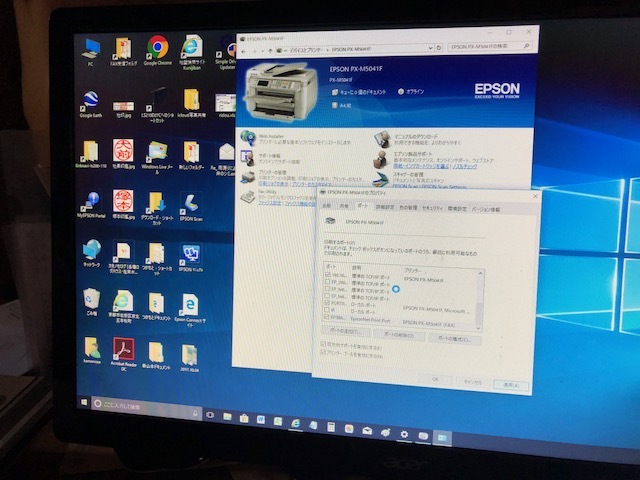Switch to the Security (セキュリティ) tab
The height and width of the screenshot is (480, 640).
(x=432, y=208)
